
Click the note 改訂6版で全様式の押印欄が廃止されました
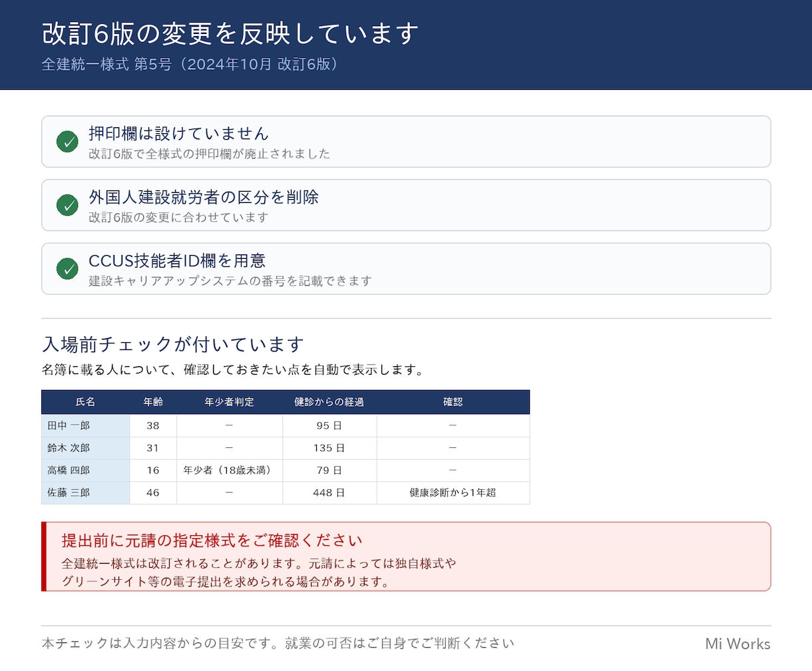210,154
